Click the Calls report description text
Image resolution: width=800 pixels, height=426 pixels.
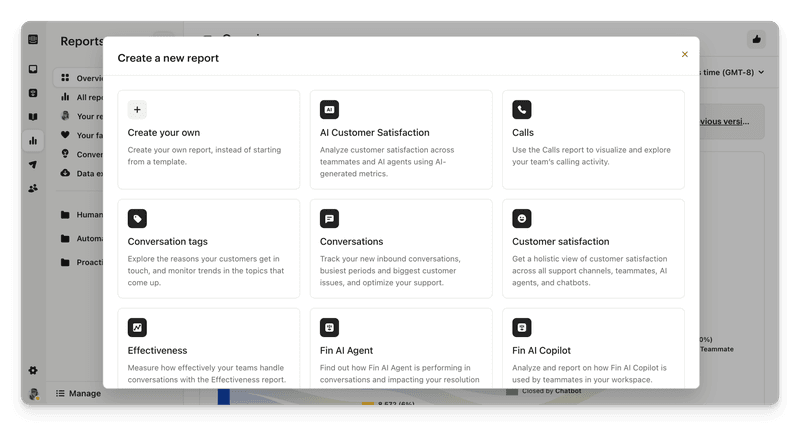point(591,156)
